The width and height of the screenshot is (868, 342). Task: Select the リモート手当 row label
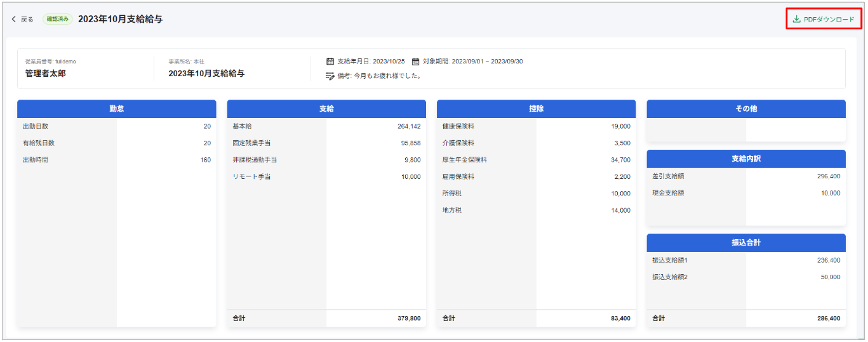(251, 176)
